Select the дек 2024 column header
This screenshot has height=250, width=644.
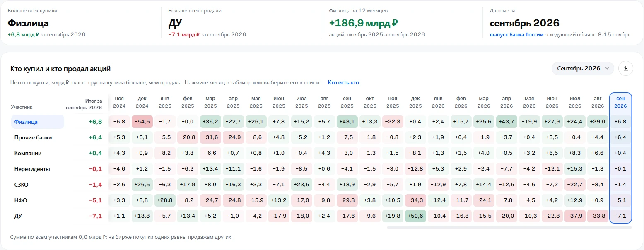(x=142, y=102)
